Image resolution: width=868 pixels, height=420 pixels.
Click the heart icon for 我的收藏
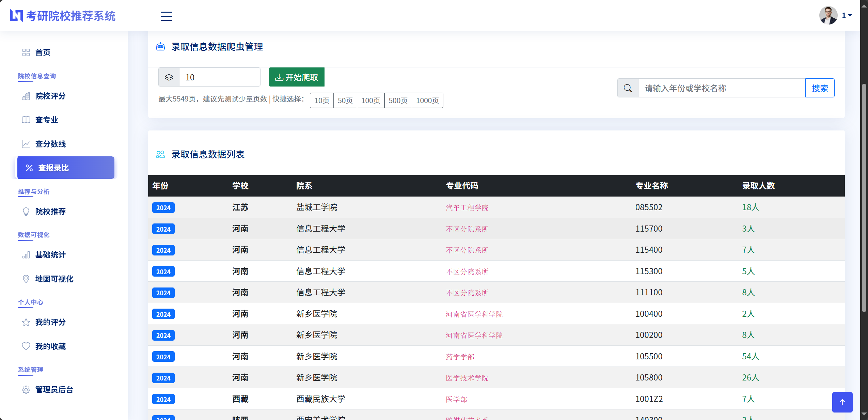pyautogui.click(x=26, y=346)
